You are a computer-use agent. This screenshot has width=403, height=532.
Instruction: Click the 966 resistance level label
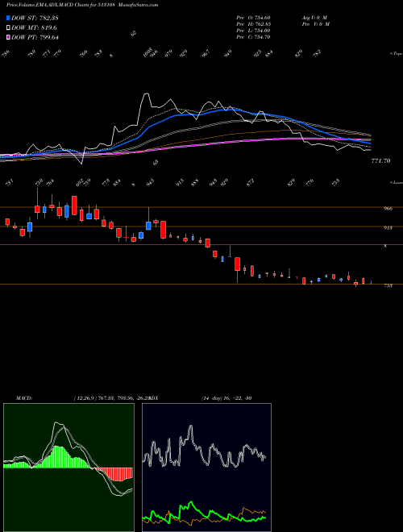tap(388, 208)
